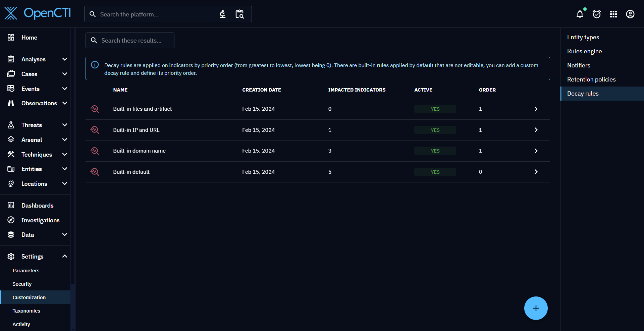The height and width of the screenshot is (331, 644).
Task: Open the apps grid icon
Action: coord(613,14)
